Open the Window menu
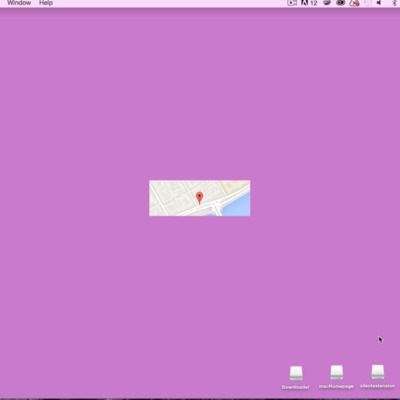This screenshot has height=400, width=400. point(19,3)
